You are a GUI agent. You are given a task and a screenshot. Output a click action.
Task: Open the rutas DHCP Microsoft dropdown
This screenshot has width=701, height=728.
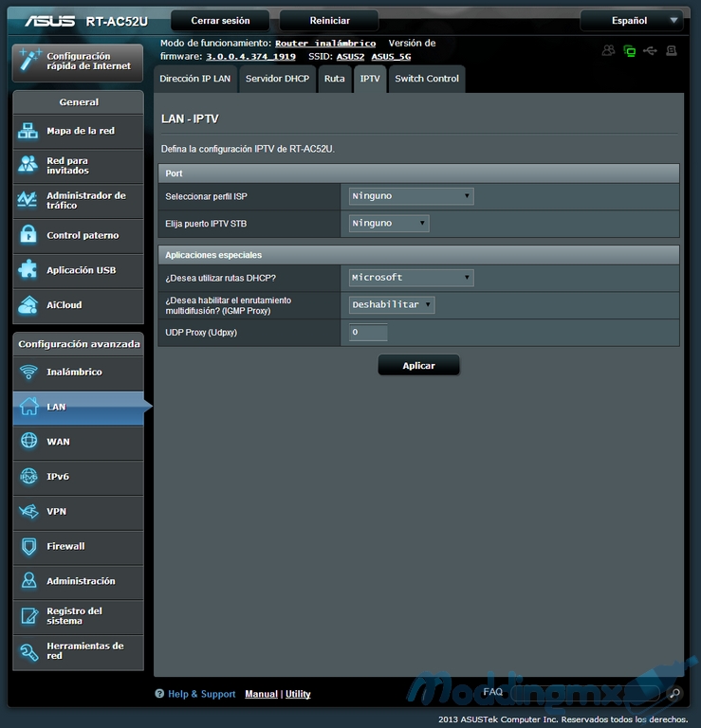[x=411, y=277]
